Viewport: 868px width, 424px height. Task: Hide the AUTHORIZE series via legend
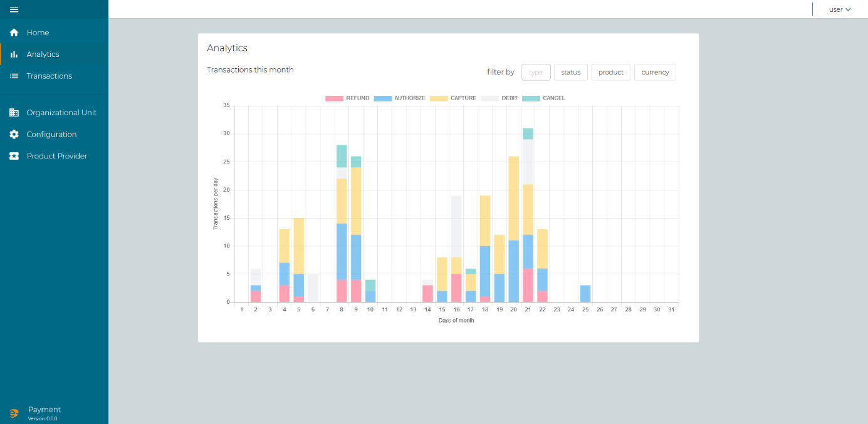pyautogui.click(x=400, y=98)
